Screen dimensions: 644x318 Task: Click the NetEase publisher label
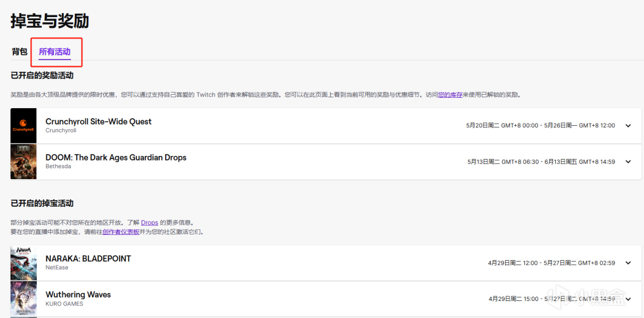[x=57, y=268]
